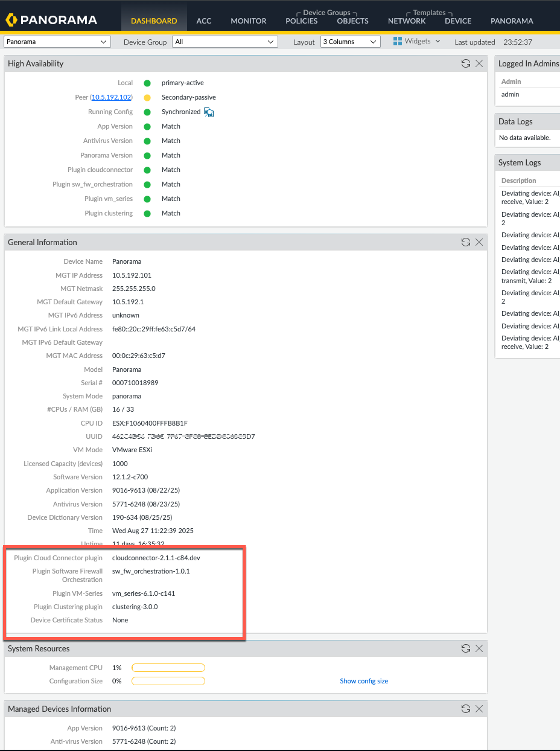The width and height of the screenshot is (560, 751).
Task: Click the green dot for Plugin vm_series
Action: [147, 199]
